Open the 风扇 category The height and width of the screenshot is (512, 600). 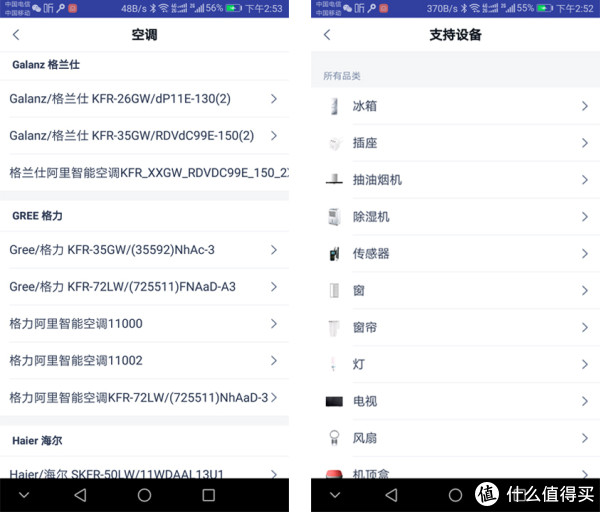pos(455,438)
